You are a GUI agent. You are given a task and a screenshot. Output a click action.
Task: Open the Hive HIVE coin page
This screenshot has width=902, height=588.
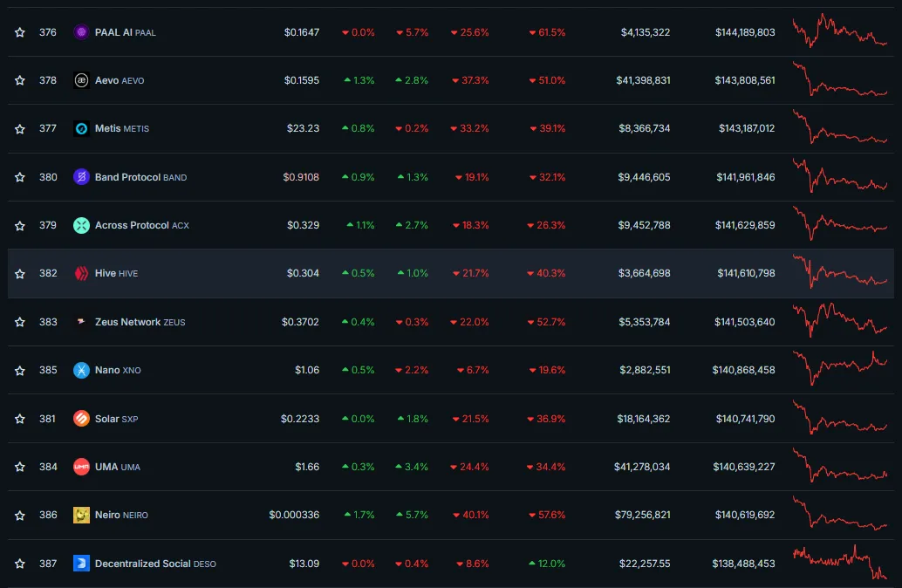click(116, 273)
